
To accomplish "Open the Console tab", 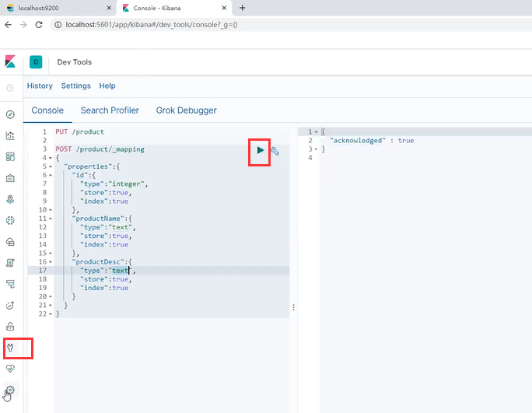I will (x=47, y=110).
